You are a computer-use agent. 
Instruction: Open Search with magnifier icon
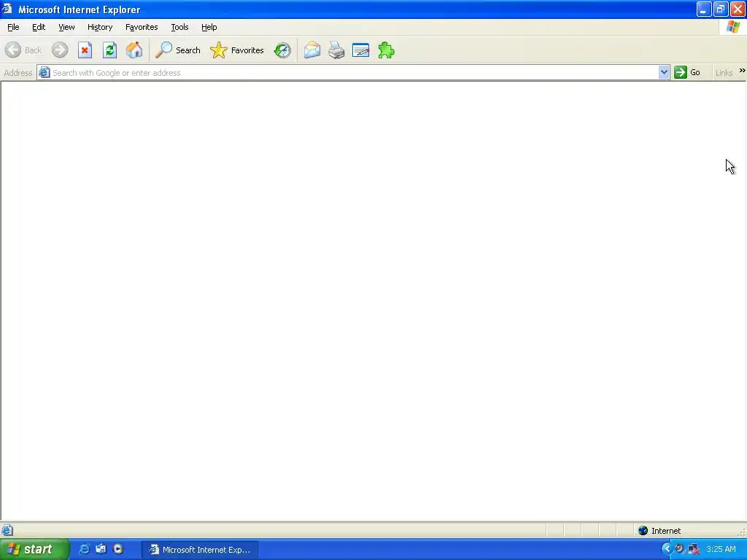(x=178, y=50)
